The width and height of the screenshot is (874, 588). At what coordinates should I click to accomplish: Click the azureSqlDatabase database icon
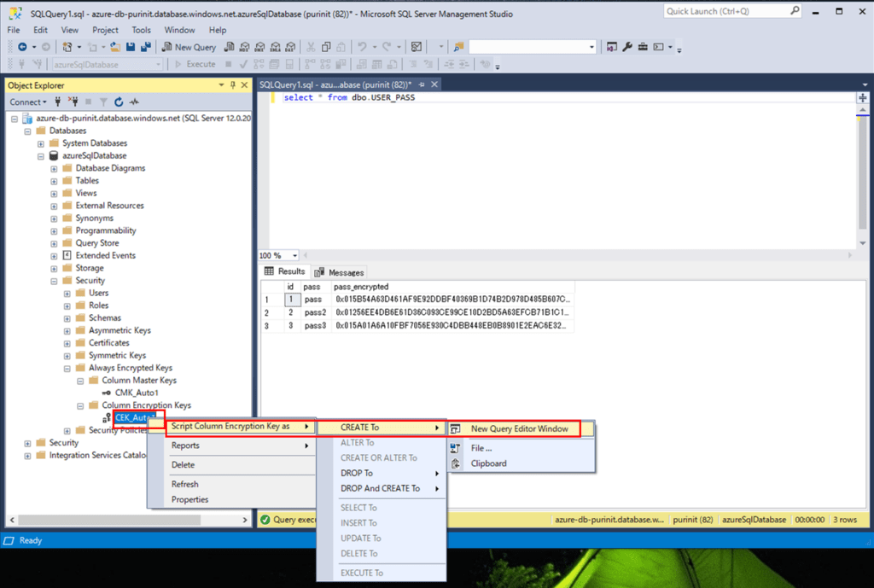point(54,155)
